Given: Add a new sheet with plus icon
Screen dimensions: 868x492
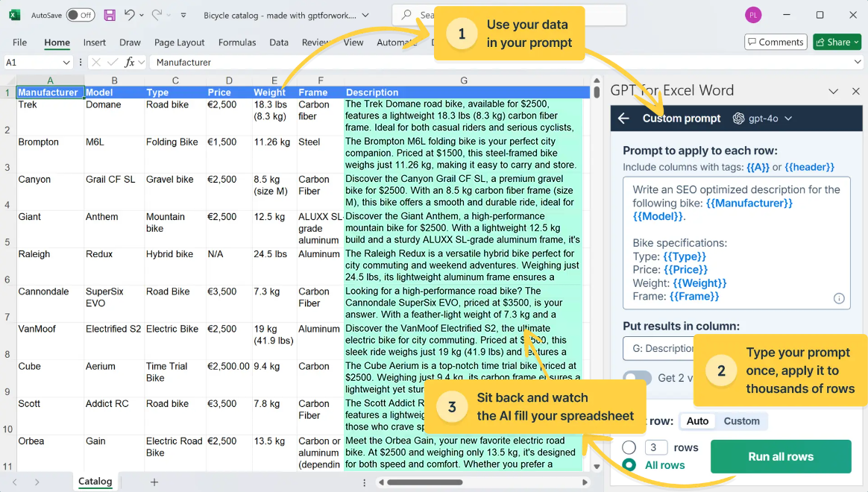Looking at the screenshot, I should click(154, 482).
